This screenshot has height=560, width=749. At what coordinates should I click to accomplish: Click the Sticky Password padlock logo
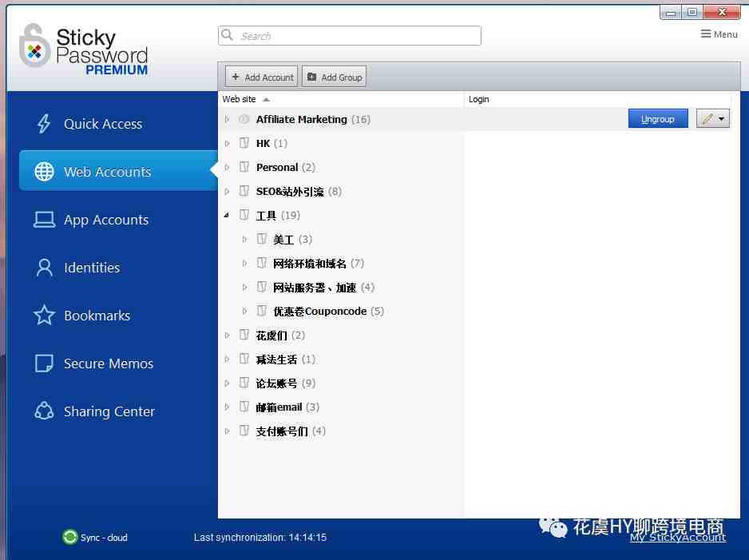(x=34, y=46)
